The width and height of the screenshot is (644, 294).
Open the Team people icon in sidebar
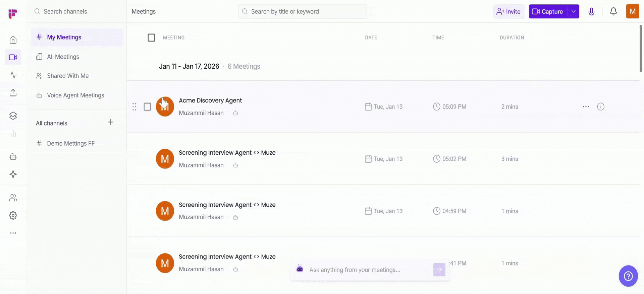coord(13,198)
